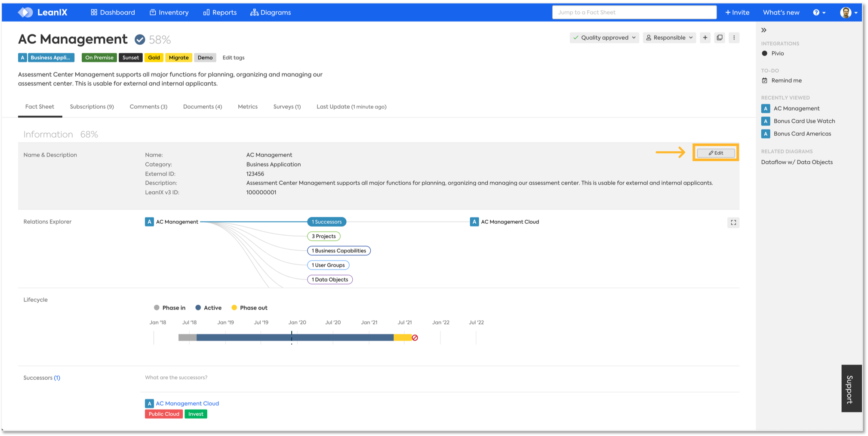
Task: Click the Pivio integration entry
Action: 773,53
